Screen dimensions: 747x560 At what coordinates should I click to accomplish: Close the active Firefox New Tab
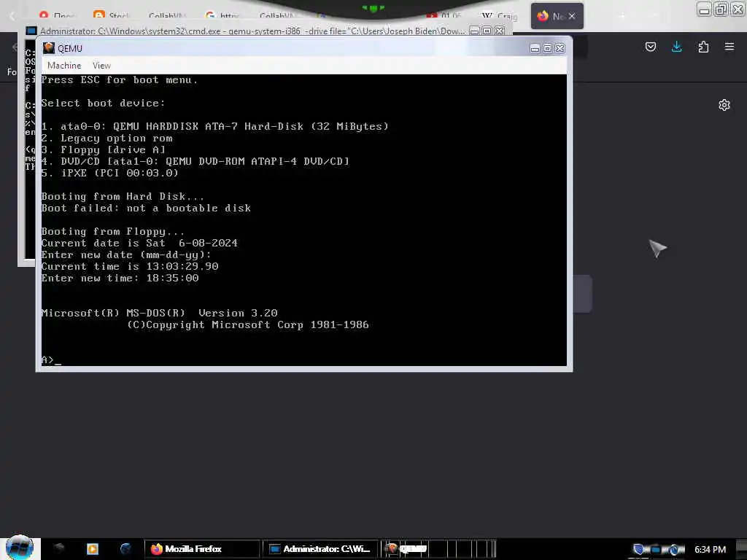tap(572, 16)
